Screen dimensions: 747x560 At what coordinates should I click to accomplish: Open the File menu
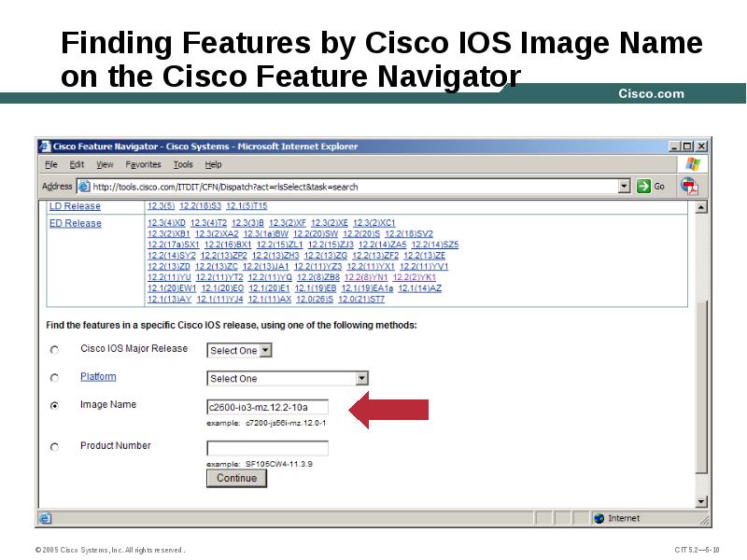(51, 165)
